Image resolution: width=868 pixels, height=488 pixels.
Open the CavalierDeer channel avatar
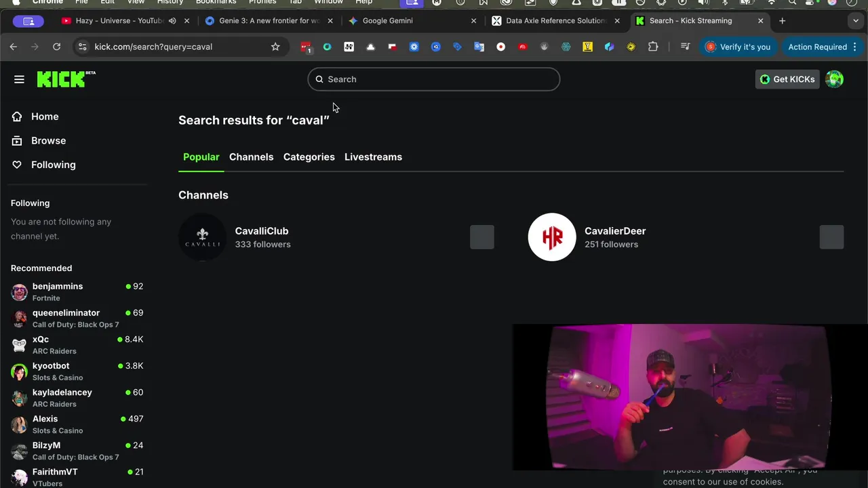[x=552, y=237]
